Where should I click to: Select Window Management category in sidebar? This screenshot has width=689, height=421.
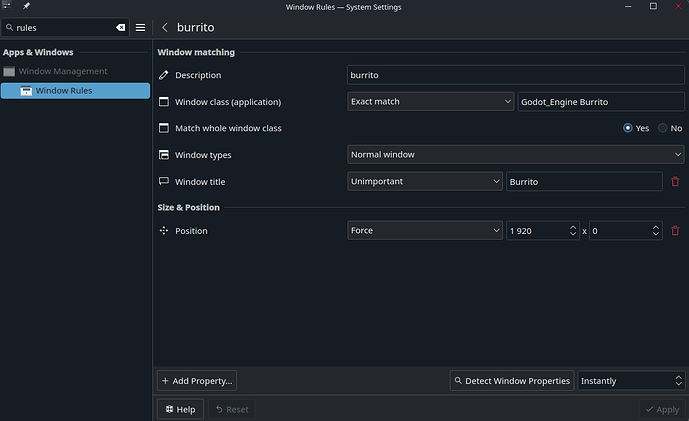(x=62, y=71)
